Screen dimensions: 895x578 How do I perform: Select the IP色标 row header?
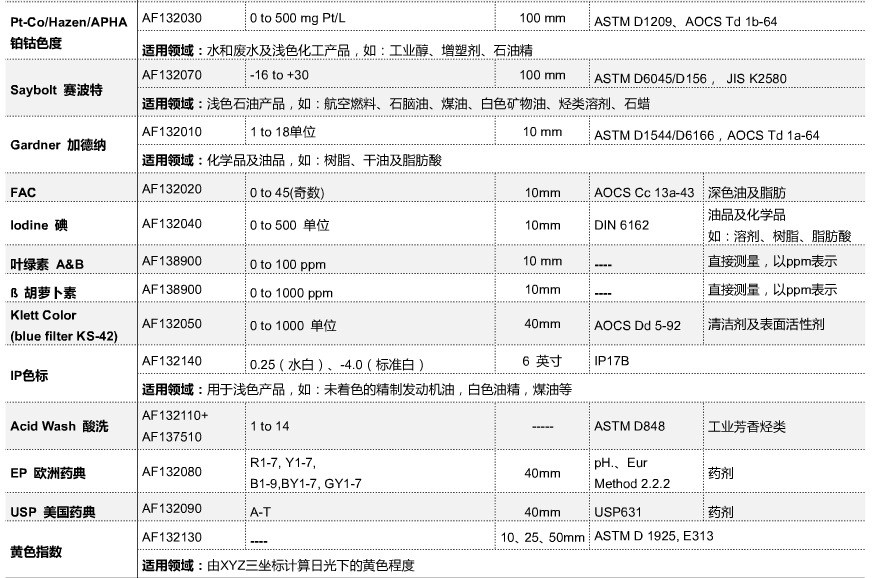pos(29,375)
